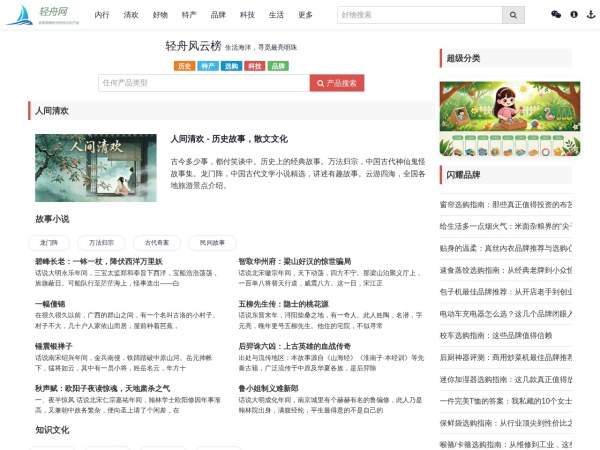The width and height of the screenshot is (600, 450).
Task: Open article 校车选购指南：这些品牌值得信赖
Action: [x=496, y=336]
